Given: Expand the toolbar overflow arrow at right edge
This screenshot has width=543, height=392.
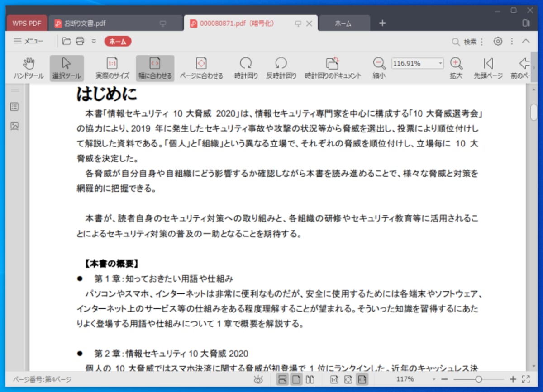Looking at the screenshot, I should pyautogui.click(x=534, y=68).
